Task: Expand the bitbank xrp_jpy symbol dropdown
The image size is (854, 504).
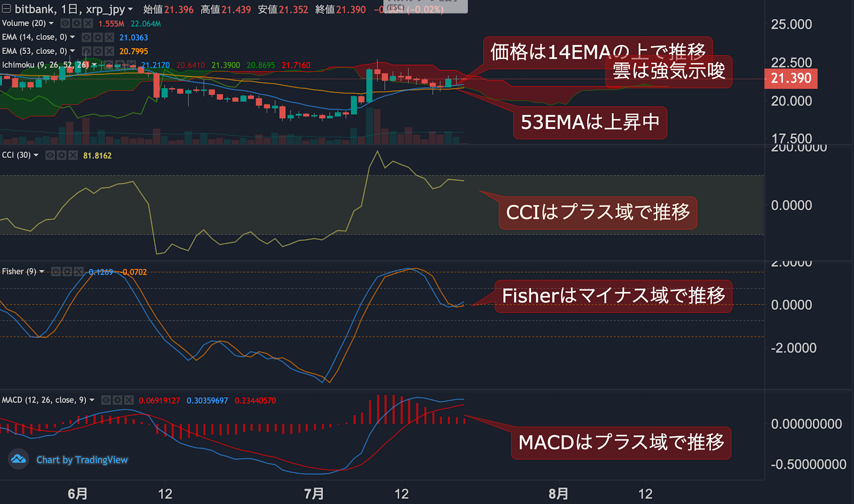Action: point(130,9)
